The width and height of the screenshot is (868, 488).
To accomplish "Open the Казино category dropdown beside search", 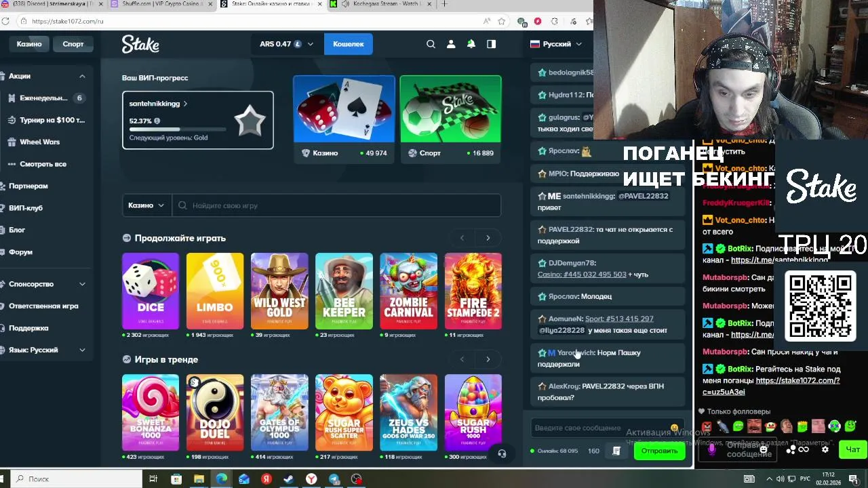I will 146,205.
